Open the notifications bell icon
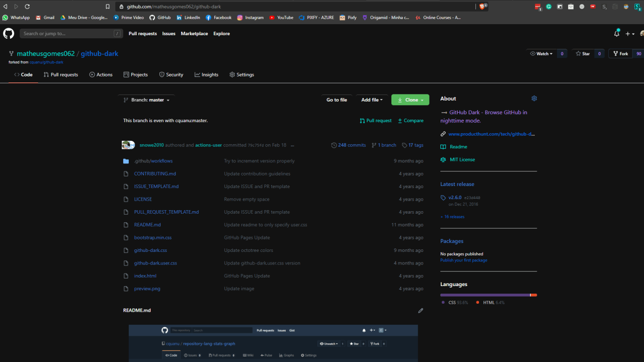Viewport: 644px width, 362px height. pyautogui.click(x=617, y=34)
